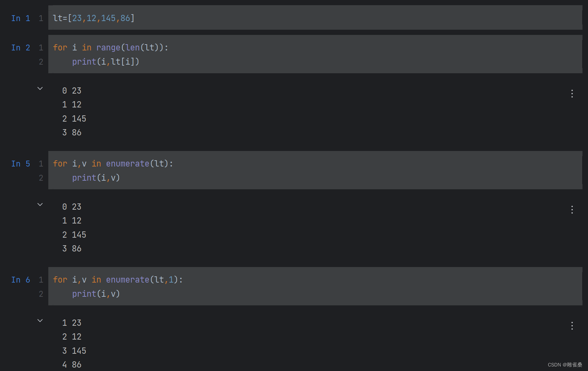Click the 'In 6' cell prompt

point(20,280)
